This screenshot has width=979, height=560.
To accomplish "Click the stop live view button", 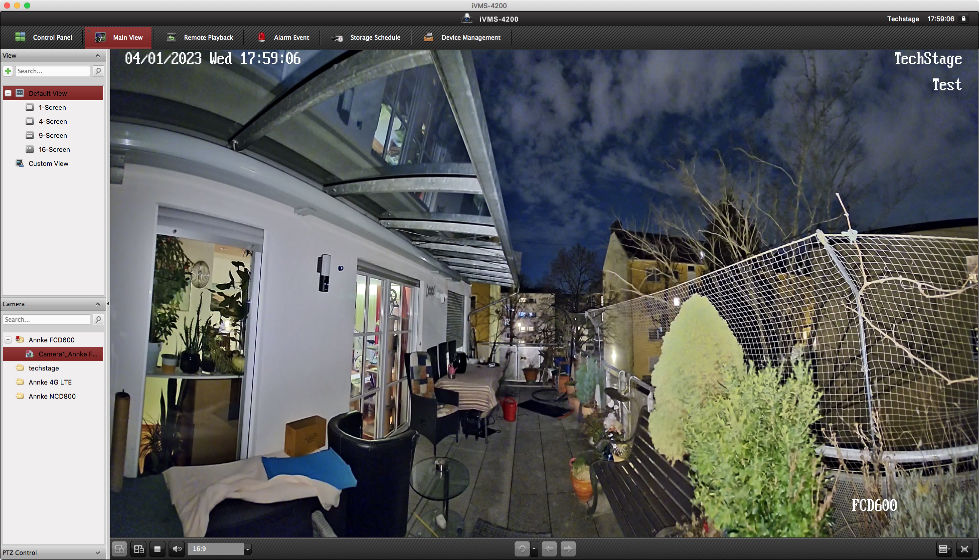I will click(x=157, y=549).
